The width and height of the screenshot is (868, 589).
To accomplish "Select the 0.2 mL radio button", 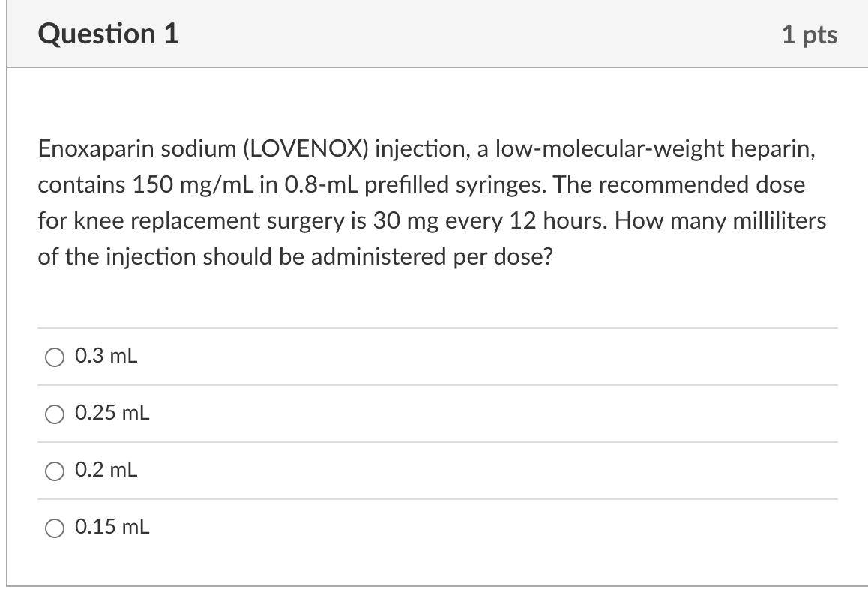I will [53, 471].
